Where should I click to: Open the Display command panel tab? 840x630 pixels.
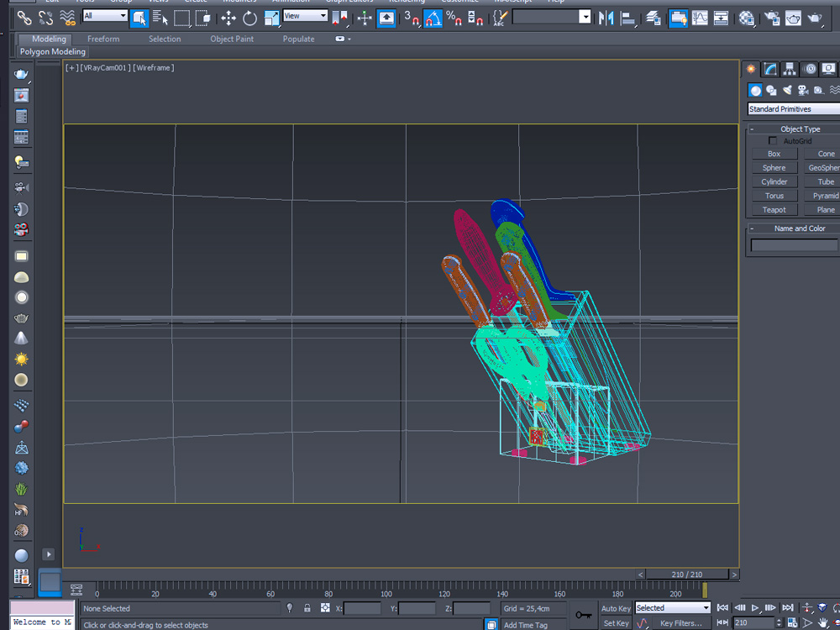(x=829, y=69)
